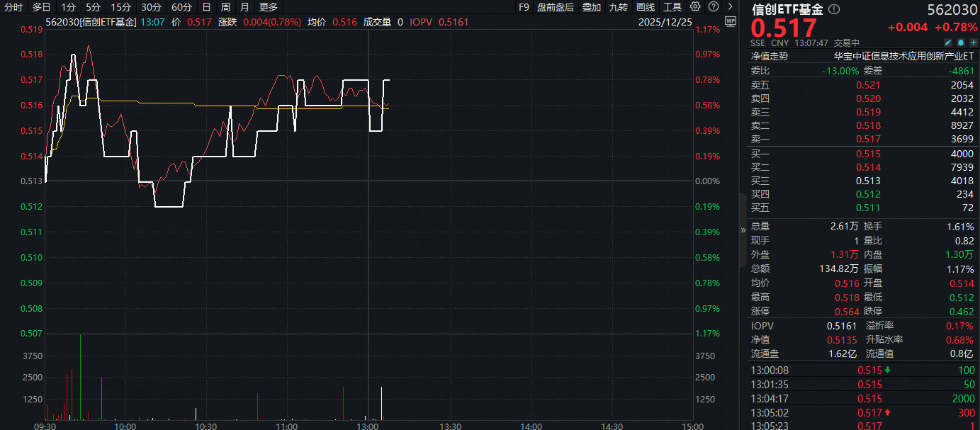This screenshot has height=430, width=980.
Task: Click the settings gear icon
Action: coord(695,7)
